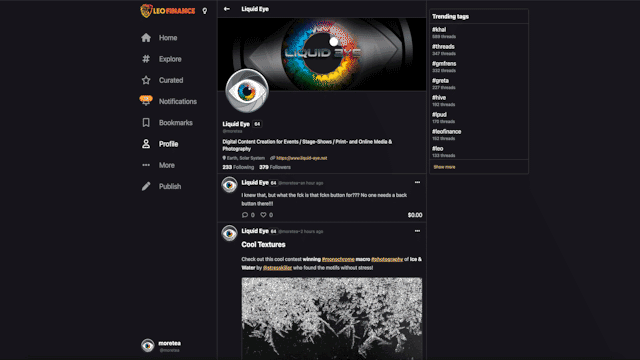The image size is (640, 360).
Task: Open Notifications in sidebar
Action: tap(178, 101)
